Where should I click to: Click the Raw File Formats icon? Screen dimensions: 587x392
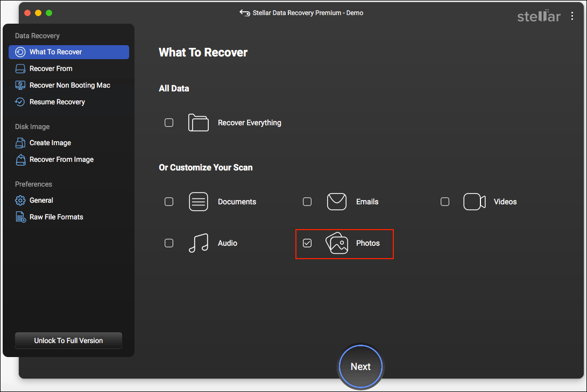coord(20,217)
